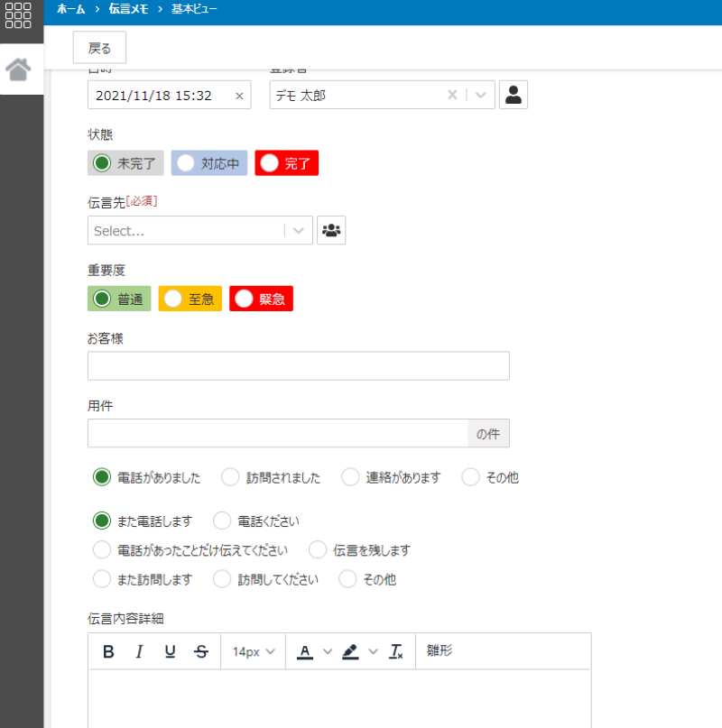Image resolution: width=722 pixels, height=728 pixels.
Task: Clear text formatting in editor
Action: coord(396,651)
